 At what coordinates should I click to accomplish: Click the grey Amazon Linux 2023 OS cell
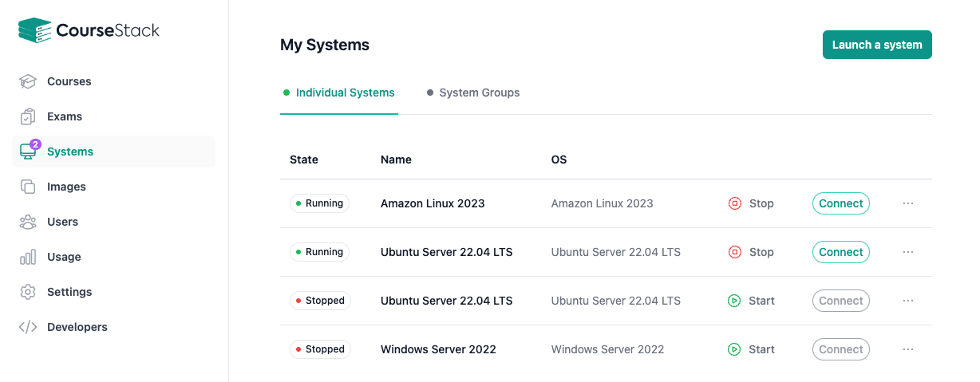(x=602, y=203)
